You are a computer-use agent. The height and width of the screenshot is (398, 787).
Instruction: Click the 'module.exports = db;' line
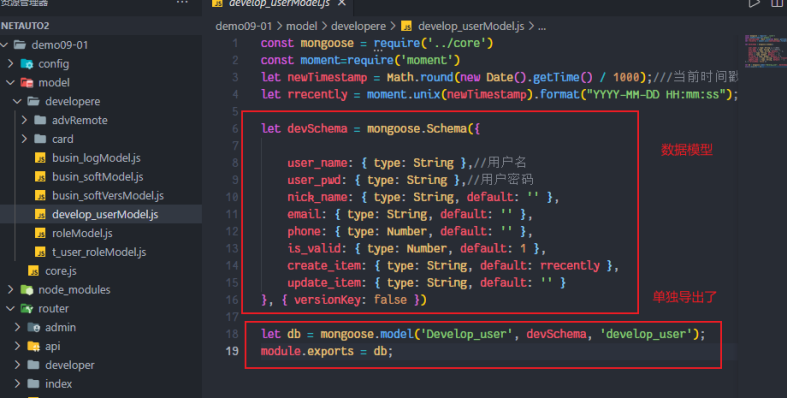point(326,351)
